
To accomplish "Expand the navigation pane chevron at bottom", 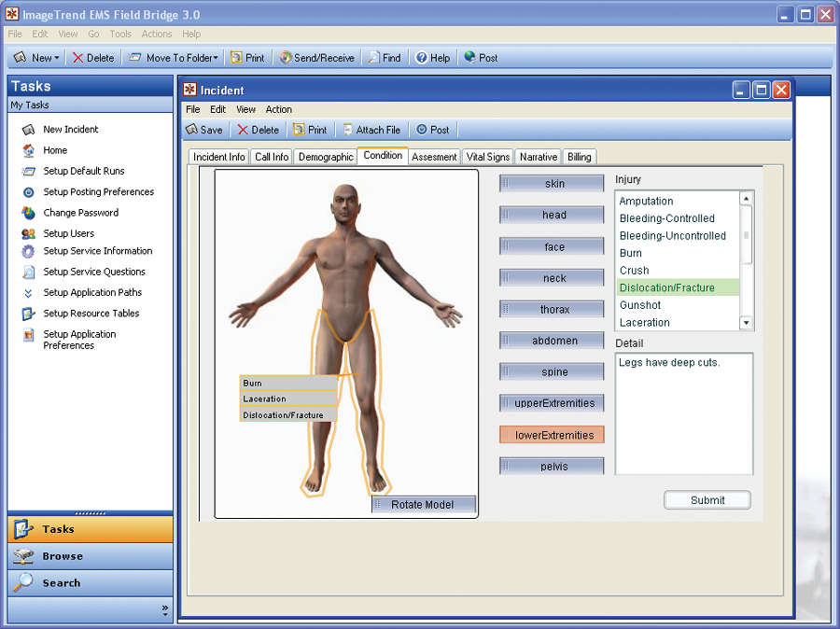I will tap(165, 611).
